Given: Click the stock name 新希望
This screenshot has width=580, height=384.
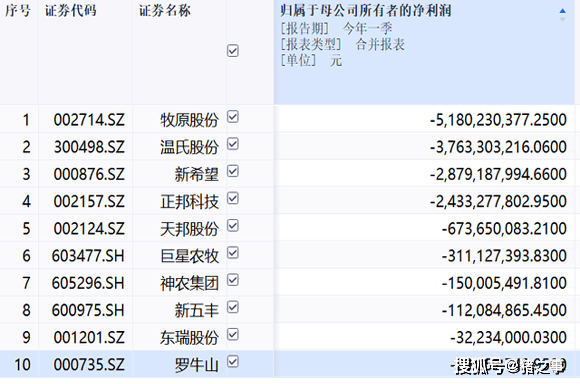Looking at the screenshot, I should click(197, 175).
